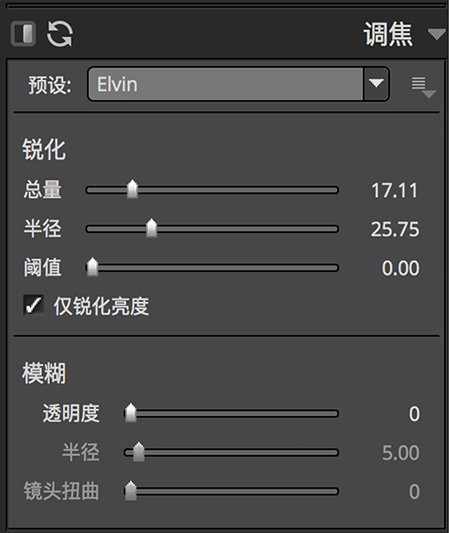Select the 总量 value 17.11 field
Viewport: 449px width, 533px height.
click(x=395, y=190)
